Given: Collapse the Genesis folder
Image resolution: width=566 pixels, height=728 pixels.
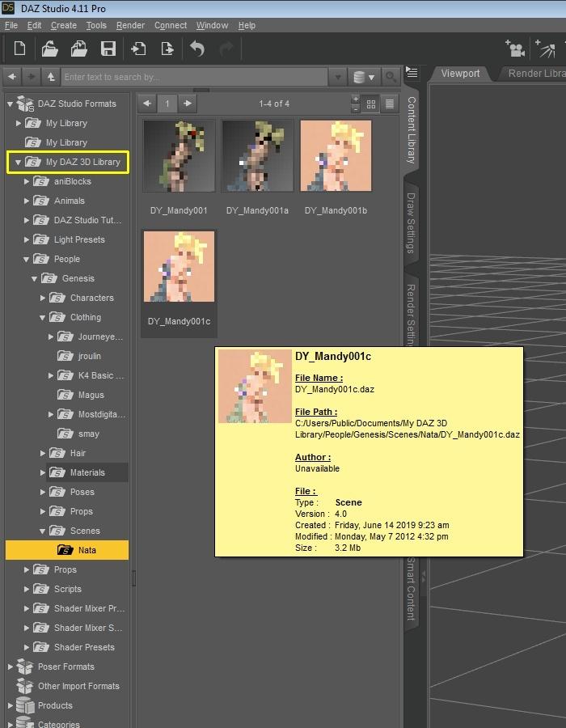Looking at the screenshot, I should 34,278.
